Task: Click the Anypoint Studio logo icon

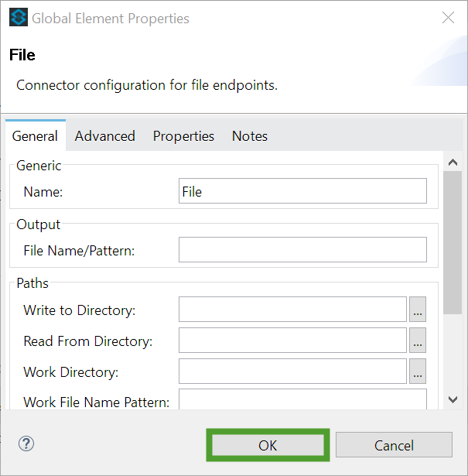Action: pos(19,17)
